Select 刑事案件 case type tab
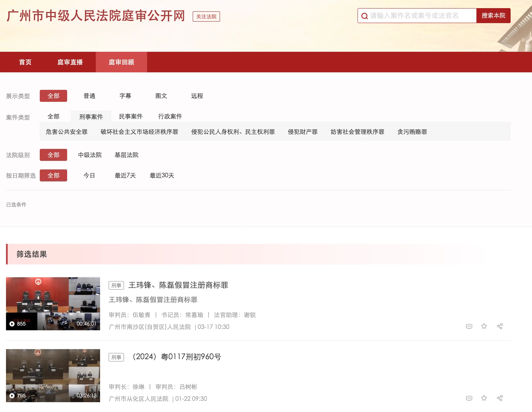 point(91,117)
